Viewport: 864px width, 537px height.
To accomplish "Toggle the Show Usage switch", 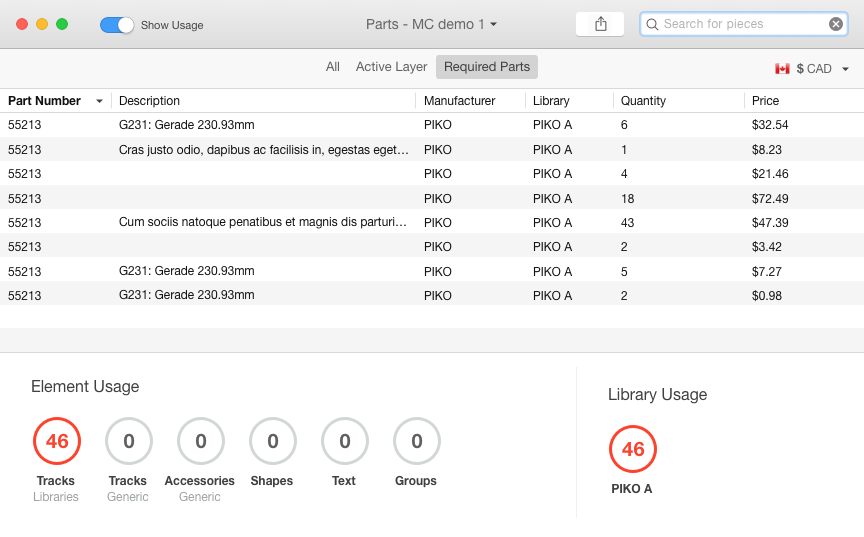I will pyautogui.click(x=116, y=25).
